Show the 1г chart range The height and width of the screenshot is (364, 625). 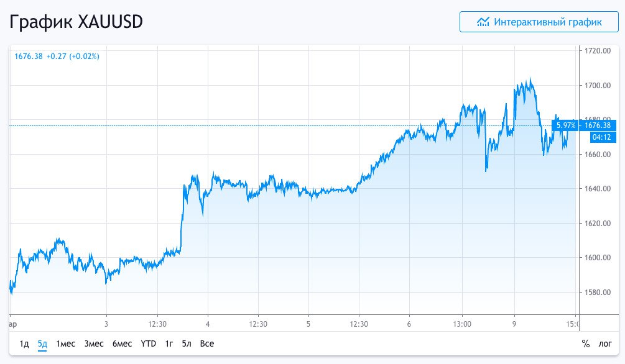(x=169, y=344)
